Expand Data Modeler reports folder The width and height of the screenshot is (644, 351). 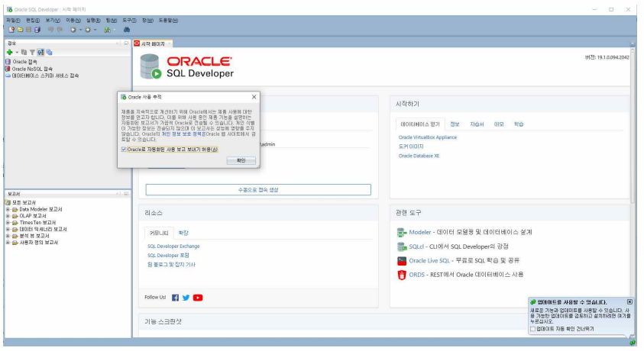point(8,210)
